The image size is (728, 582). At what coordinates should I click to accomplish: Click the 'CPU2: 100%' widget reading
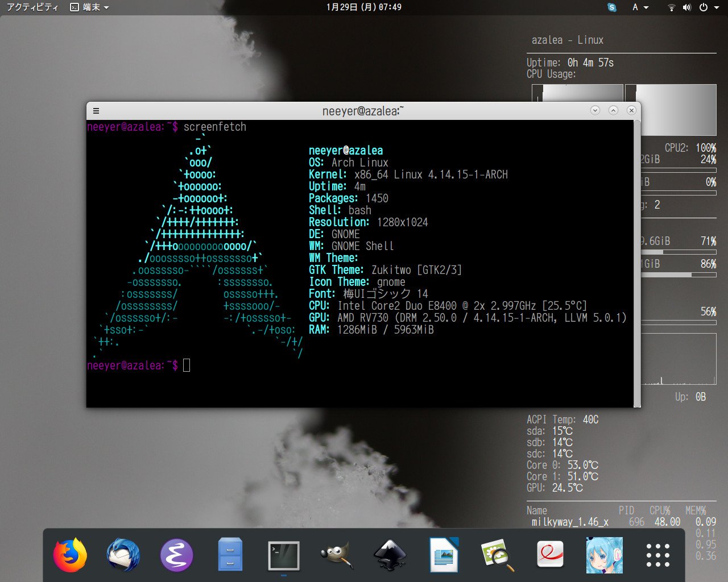point(690,148)
